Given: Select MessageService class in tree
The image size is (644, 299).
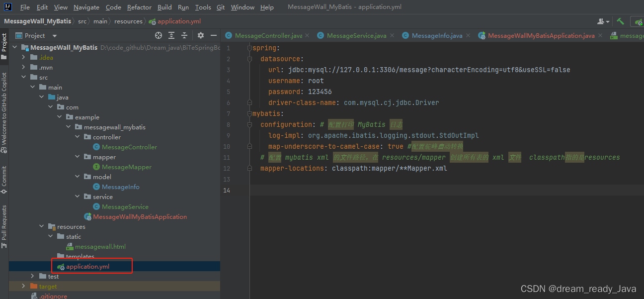Looking at the screenshot, I should [125, 207].
